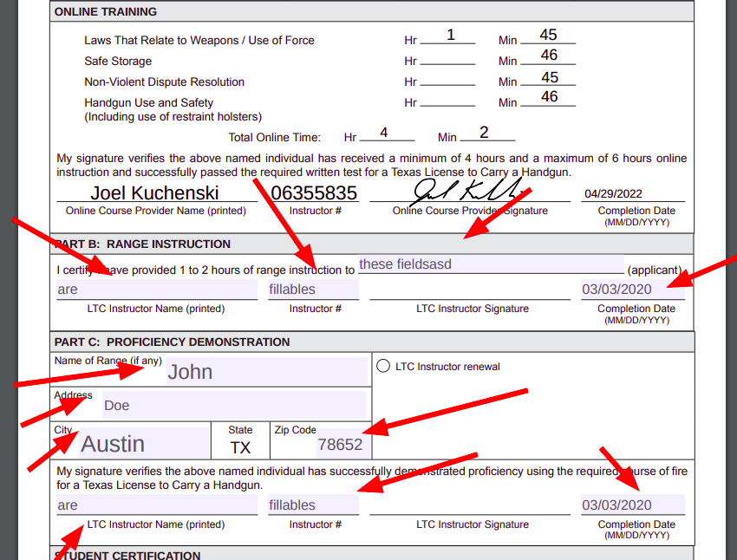Click the Online Course Provider handwritten signature
Viewport: 737px width, 560px height.
click(466, 191)
